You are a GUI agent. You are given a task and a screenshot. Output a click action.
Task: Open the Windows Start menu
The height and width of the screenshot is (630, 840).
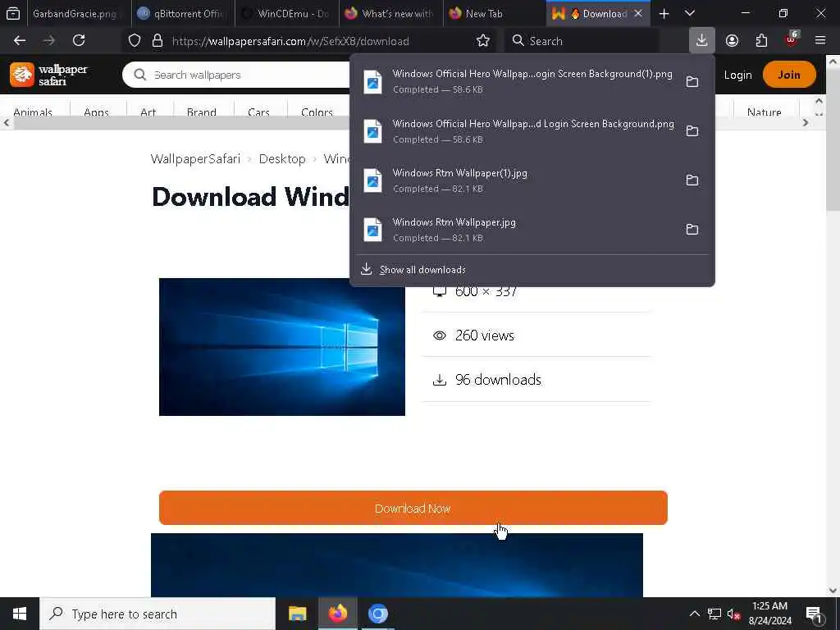[x=20, y=614]
